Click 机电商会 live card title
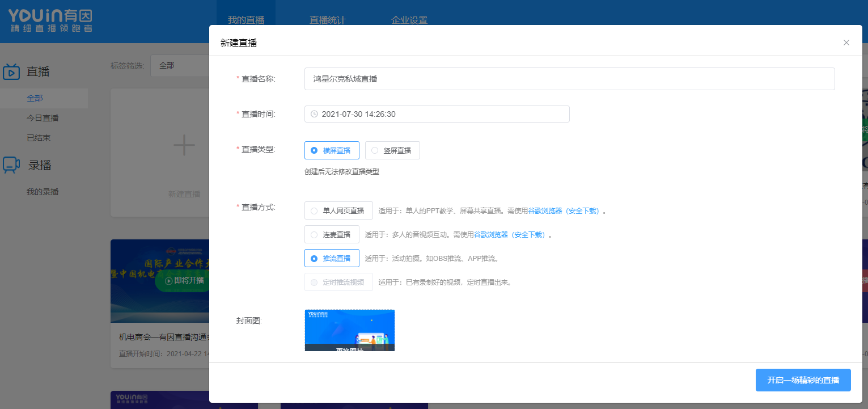Image resolution: width=868 pixels, height=409 pixels. coord(164,337)
